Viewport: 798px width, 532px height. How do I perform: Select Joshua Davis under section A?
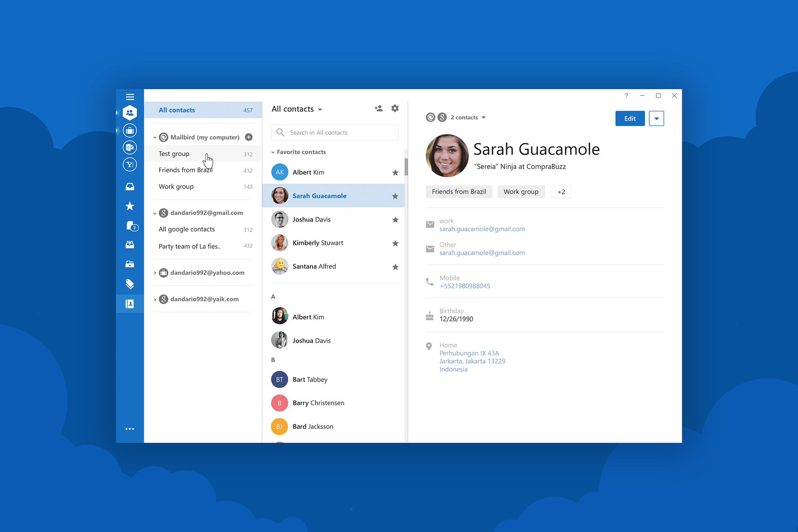[333, 340]
